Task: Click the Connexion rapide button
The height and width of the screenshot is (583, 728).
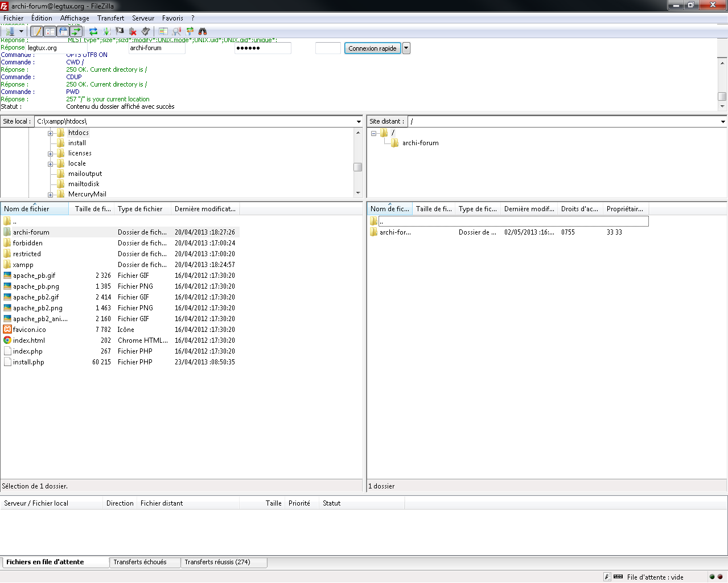Action: tap(373, 48)
